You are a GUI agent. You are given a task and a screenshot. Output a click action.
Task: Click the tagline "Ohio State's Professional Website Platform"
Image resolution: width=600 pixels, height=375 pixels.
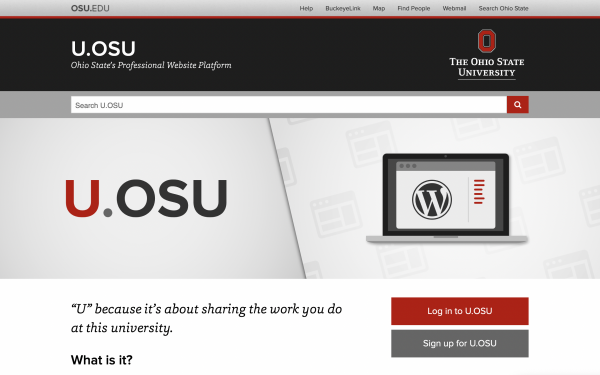coord(151,65)
